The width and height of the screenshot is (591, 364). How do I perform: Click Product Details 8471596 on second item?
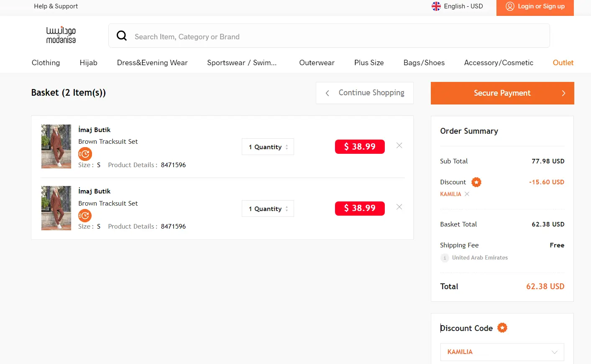[x=147, y=227]
